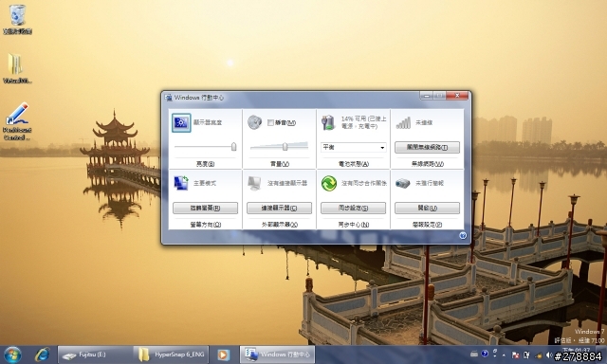Image resolution: width=607 pixels, height=364 pixels.
Task: Click the connect display (連接顯示器) button
Action: [279, 209]
